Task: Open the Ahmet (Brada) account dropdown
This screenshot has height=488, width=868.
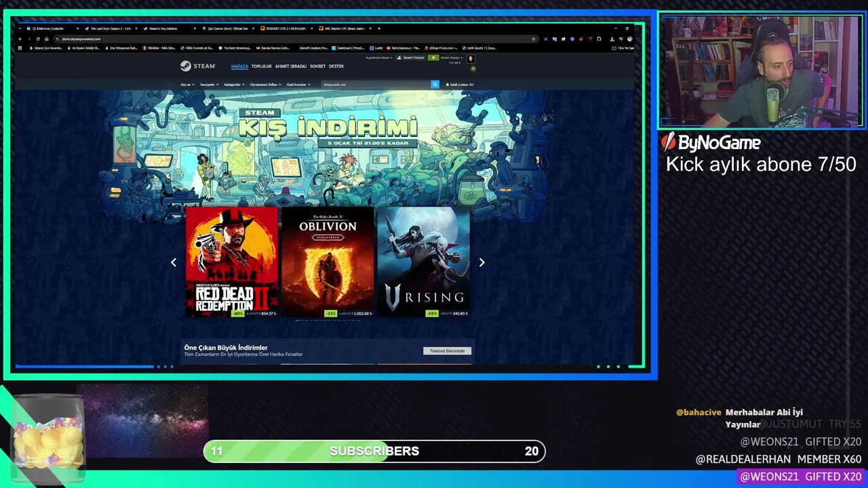Action: (452, 58)
